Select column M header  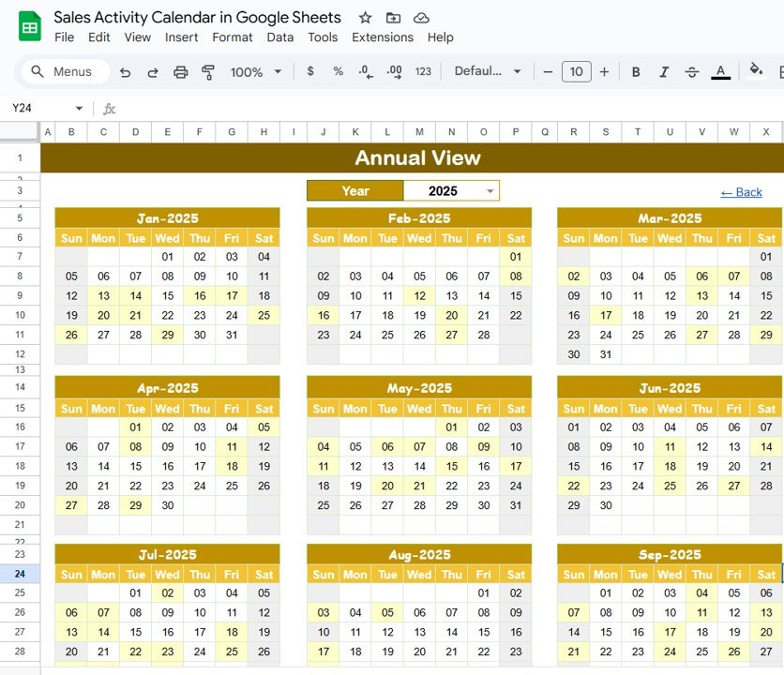pyautogui.click(x=419, y=132)
